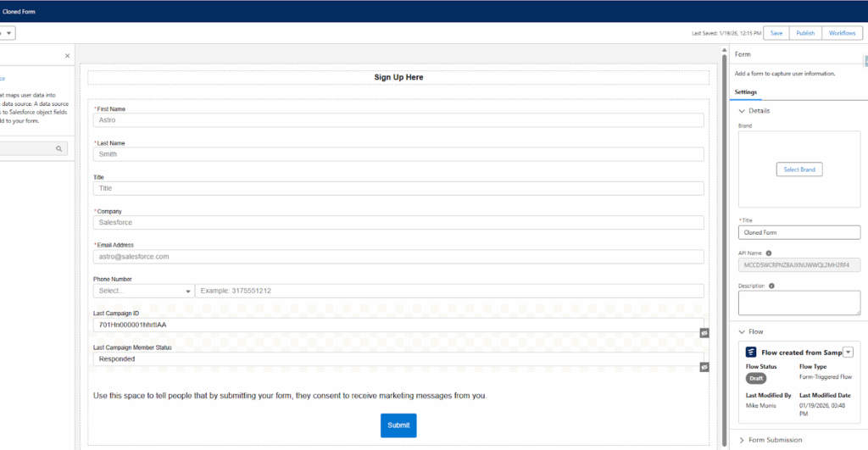Image resolution: width=868 pixels, height=450 pixels.
Task: Open the top-left toolbar dropdown
Action: [7, 33]
